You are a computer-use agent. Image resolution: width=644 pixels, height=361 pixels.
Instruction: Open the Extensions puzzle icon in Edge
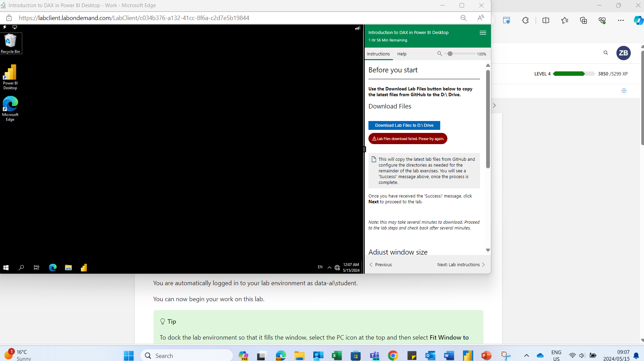pos(525,20)
